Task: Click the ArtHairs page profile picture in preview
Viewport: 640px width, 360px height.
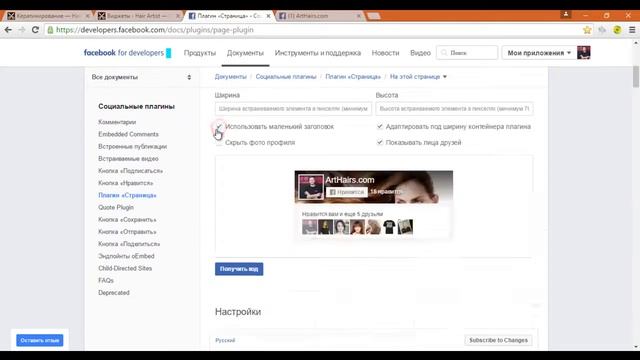Action: [x=310, y=187]
